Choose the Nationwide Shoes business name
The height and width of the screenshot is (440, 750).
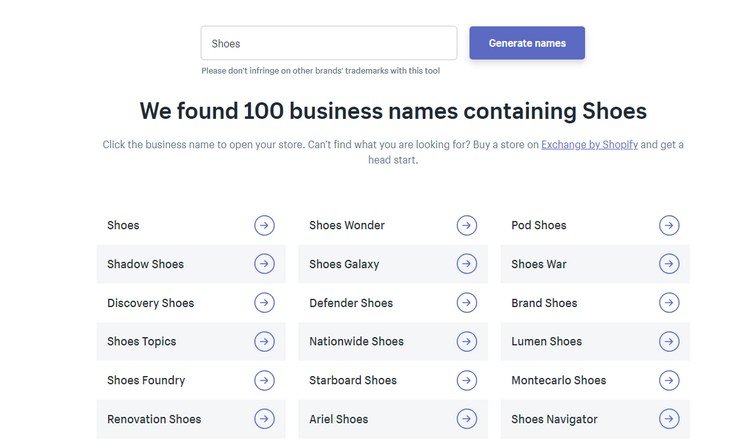(x=357, y=342)
